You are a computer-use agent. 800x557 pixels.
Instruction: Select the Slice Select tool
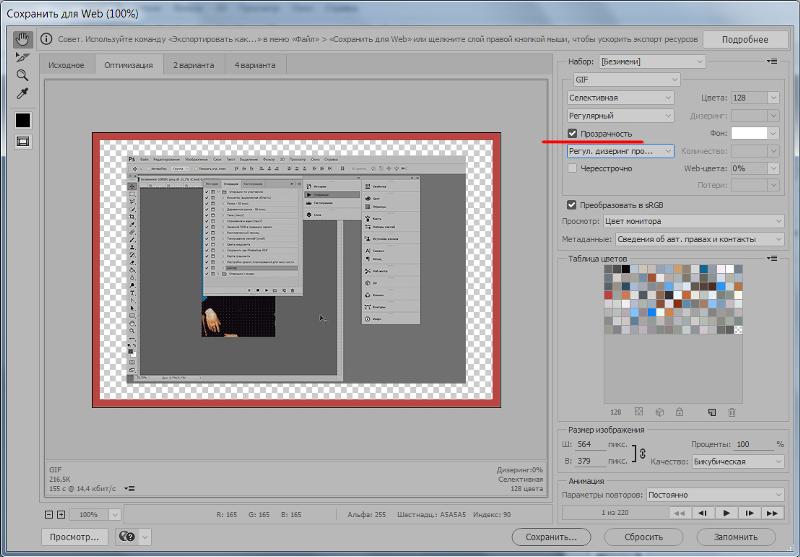point(22,58)
